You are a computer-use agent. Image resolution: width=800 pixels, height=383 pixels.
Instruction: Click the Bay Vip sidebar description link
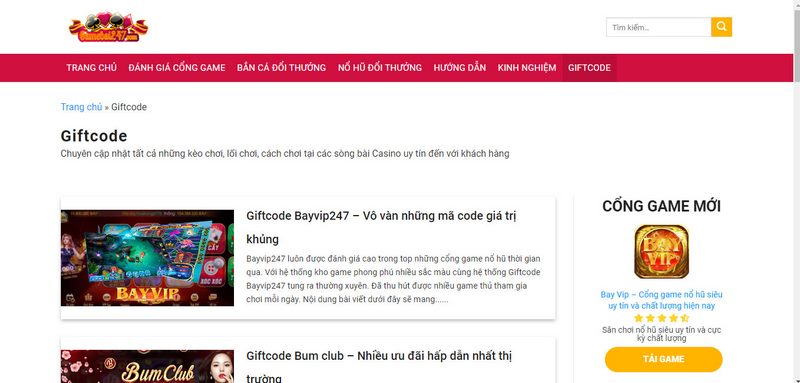[661, 300]
